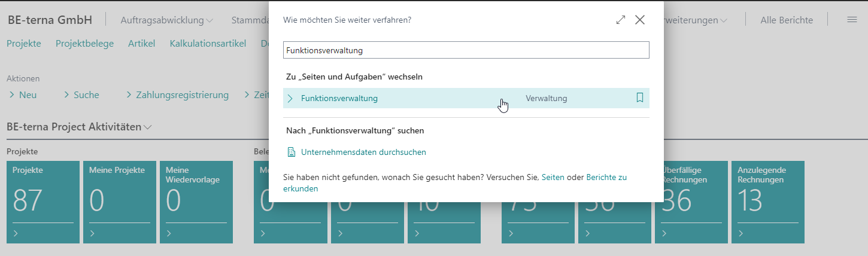
Task: Select Unternehmensdaten durchsuchen link
Action: pyautogui.click(x=363, y=152)
